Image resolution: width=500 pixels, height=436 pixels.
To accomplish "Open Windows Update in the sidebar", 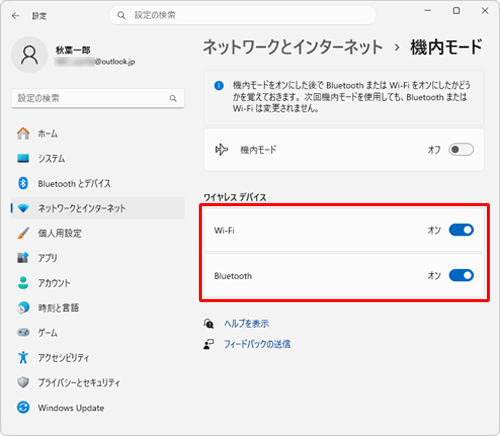I will [98, 407].
